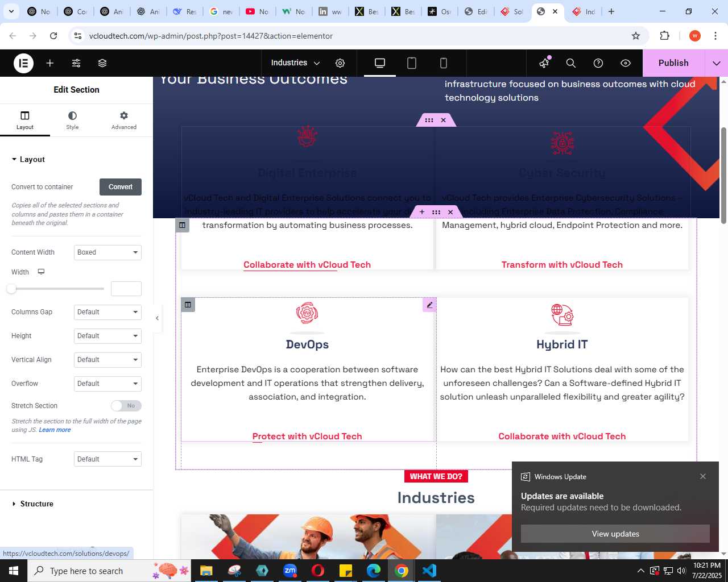Switch to the Style tab
Screen dimensions: 728x582
pyautogui.click(x=72, y=120)
